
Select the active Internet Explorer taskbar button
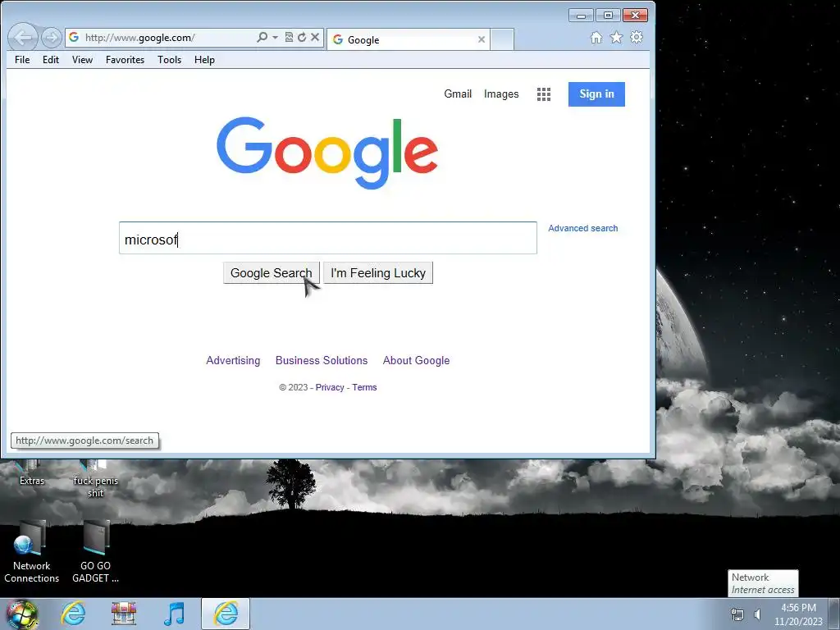[226, 614]
